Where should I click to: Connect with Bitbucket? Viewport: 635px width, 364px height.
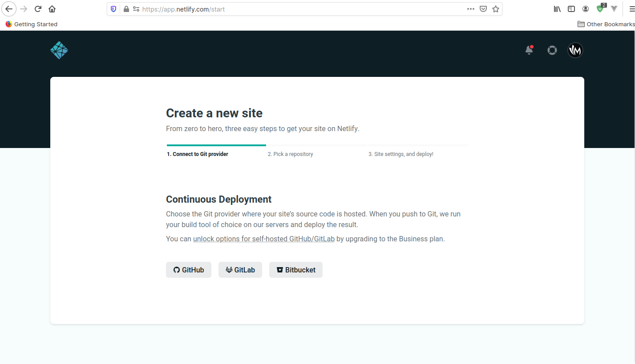pyautogui.click(x=296, y=270)
